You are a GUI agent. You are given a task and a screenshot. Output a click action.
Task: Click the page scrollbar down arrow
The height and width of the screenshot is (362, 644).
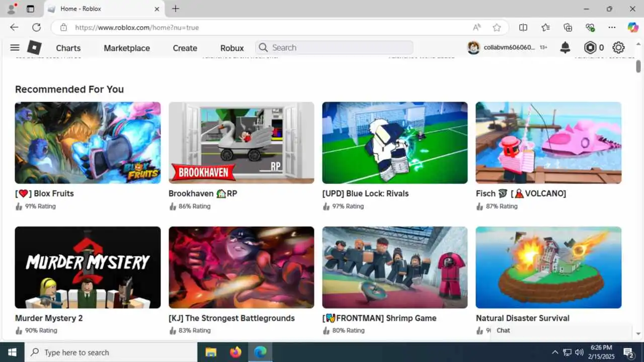(638, 334)
